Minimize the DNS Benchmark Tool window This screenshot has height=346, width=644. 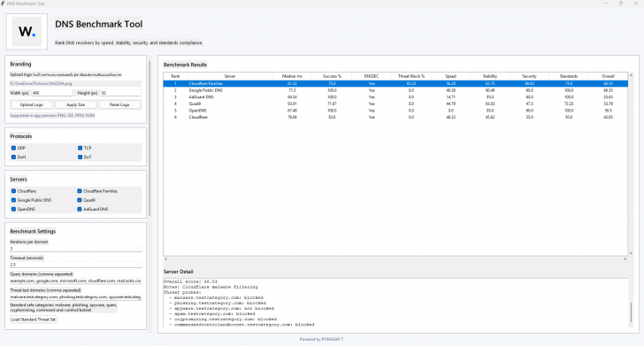(x=605, y=4)
